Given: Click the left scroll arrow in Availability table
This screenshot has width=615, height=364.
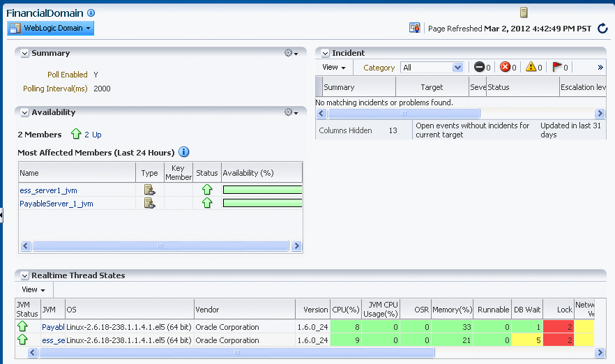Looking at the screenshot, I should click(x=26, y=246).
